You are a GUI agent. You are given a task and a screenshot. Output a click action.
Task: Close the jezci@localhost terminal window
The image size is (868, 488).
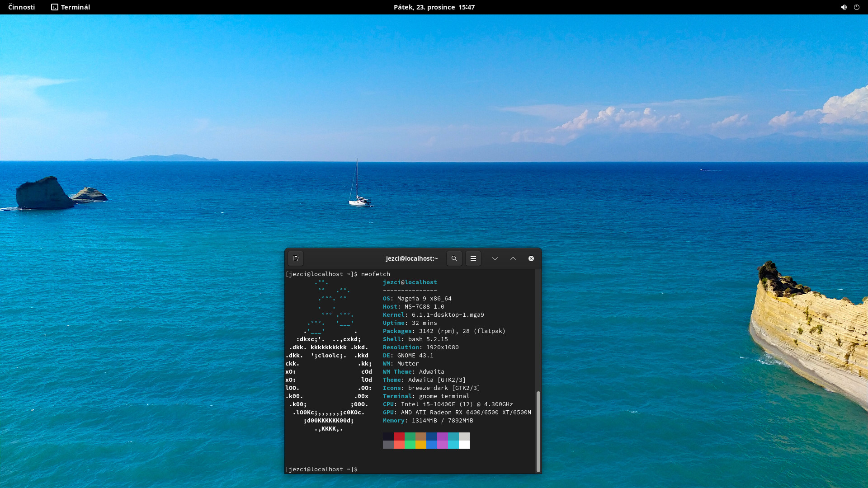tap(531, 258)
